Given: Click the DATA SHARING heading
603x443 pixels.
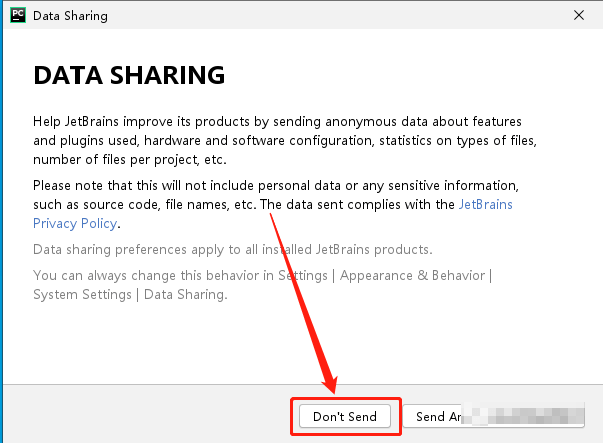Looking at the screenshot, I should (x=129, y=76).
